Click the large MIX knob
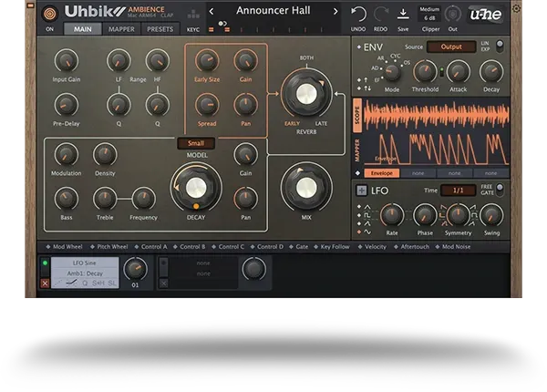Image resolution: width=547 pixels, height=392 pixels. (306, 188)
